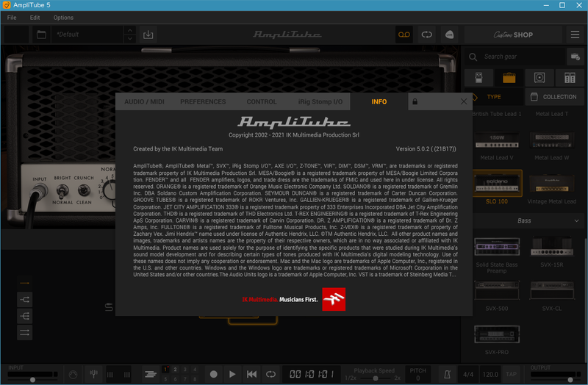
Task: Flip the BRIGHT switch on the amp
Action: click(62, 192)
